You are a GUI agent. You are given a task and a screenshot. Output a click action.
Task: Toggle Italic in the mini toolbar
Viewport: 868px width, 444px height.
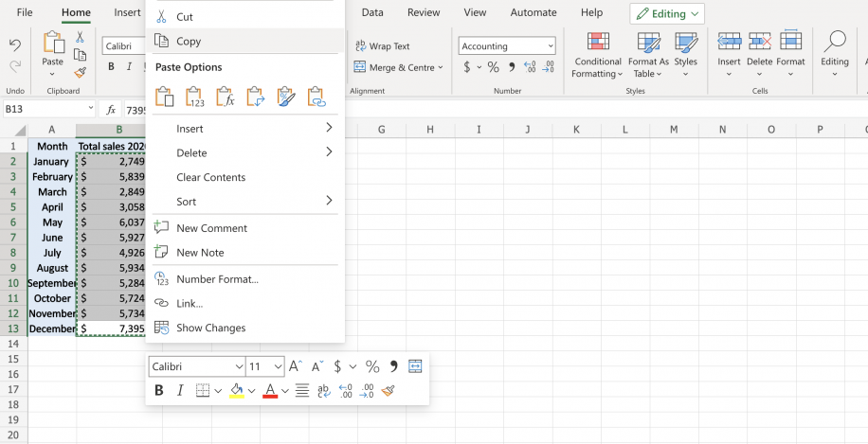(179, 391)
